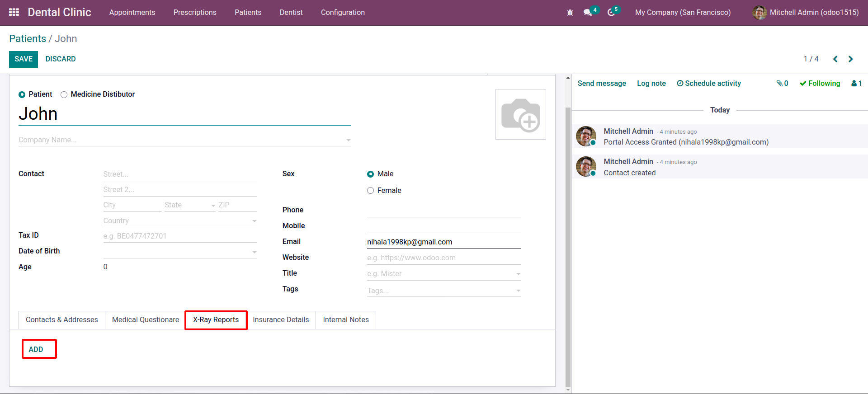Open the Title dropdown field
Image resolution: width=868 pixels, height=394 pixels.
click(443, 274)
